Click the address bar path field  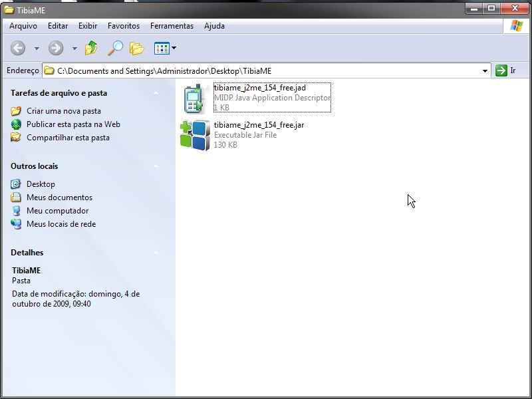pos(266,70)
